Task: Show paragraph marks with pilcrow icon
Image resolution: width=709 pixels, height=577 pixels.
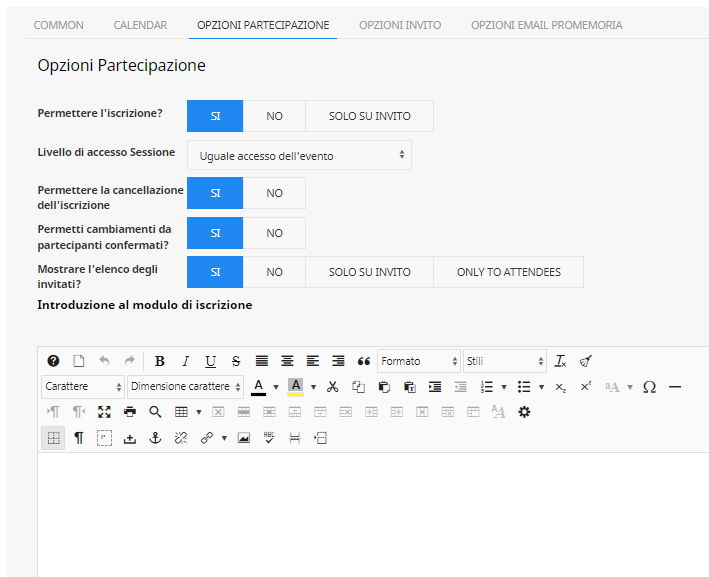Action: 79,438
